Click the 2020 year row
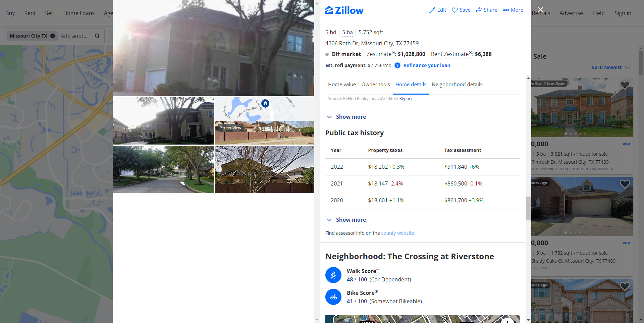The image size is (644, 323). click(x=423, y=200)
